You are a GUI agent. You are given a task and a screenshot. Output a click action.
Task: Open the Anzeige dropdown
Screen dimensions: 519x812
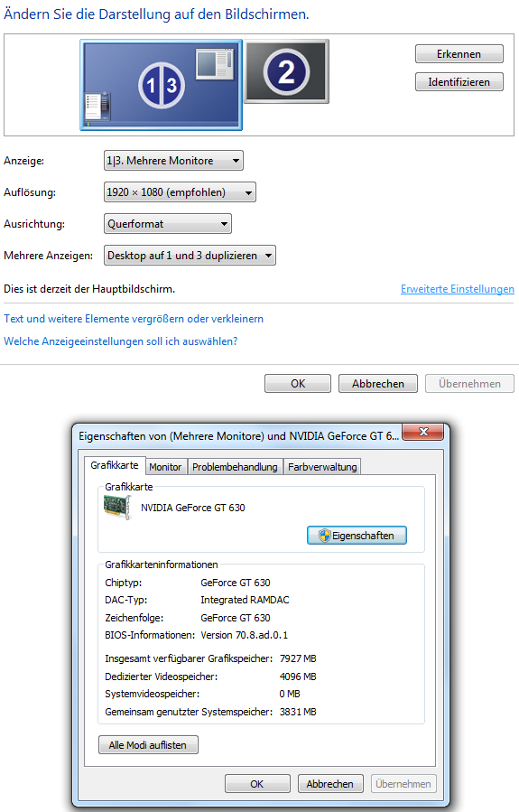click(x=173, y=161)
